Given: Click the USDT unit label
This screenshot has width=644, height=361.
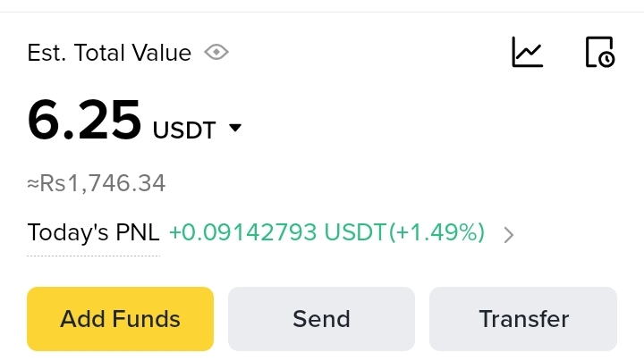Looking at the screenshot, I should (x=184, y=130).
